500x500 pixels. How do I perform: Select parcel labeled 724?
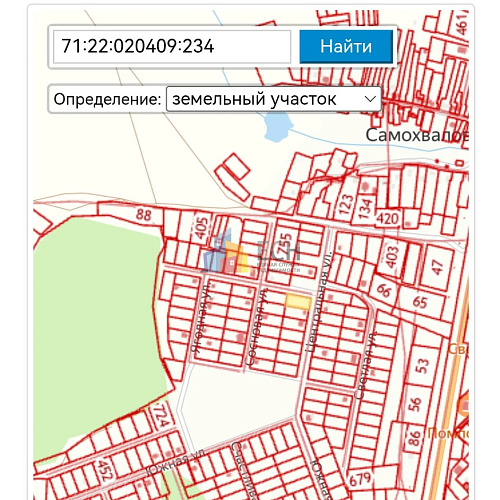pyautogui.click(x=162, y=416)
